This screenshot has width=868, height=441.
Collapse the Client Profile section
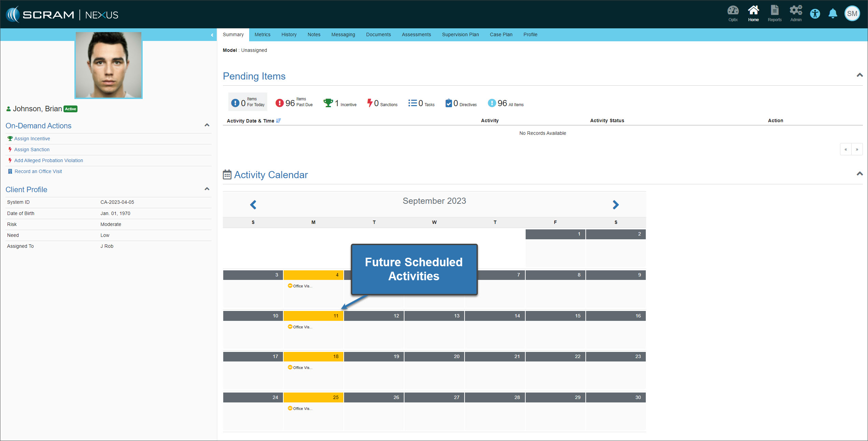click(x=207, y=189)
